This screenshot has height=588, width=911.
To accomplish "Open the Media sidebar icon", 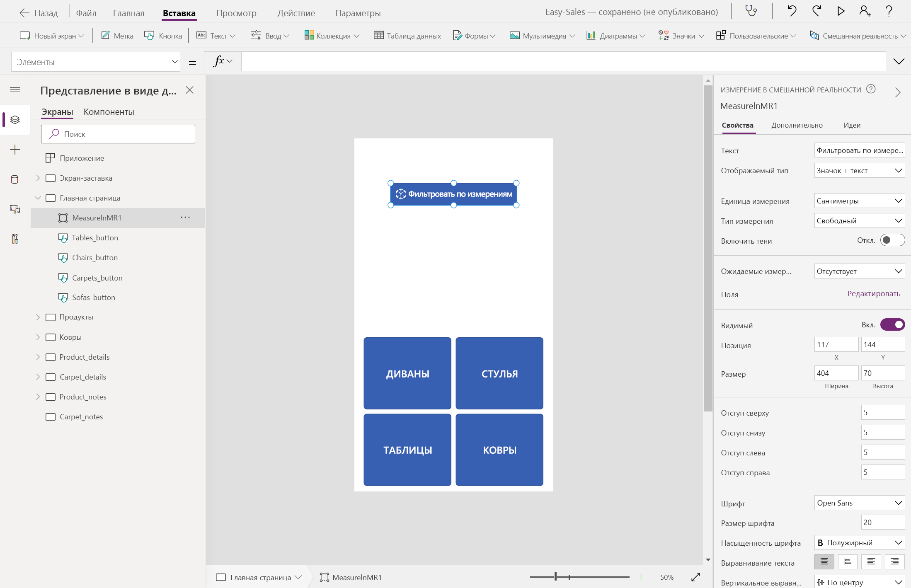I will 15,209.
